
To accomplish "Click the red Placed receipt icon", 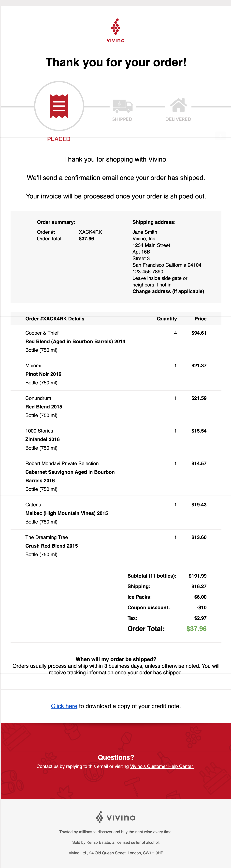I will click(59, 106).
